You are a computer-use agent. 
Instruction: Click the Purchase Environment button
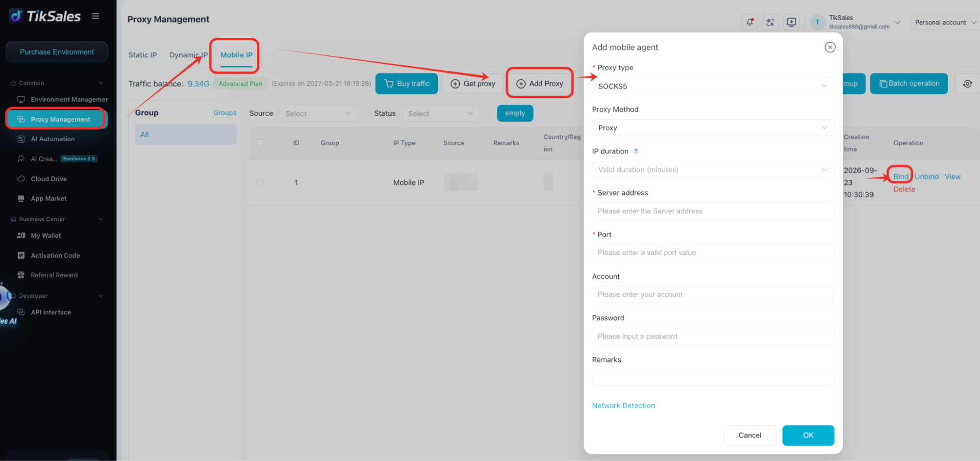coord(57,52)
